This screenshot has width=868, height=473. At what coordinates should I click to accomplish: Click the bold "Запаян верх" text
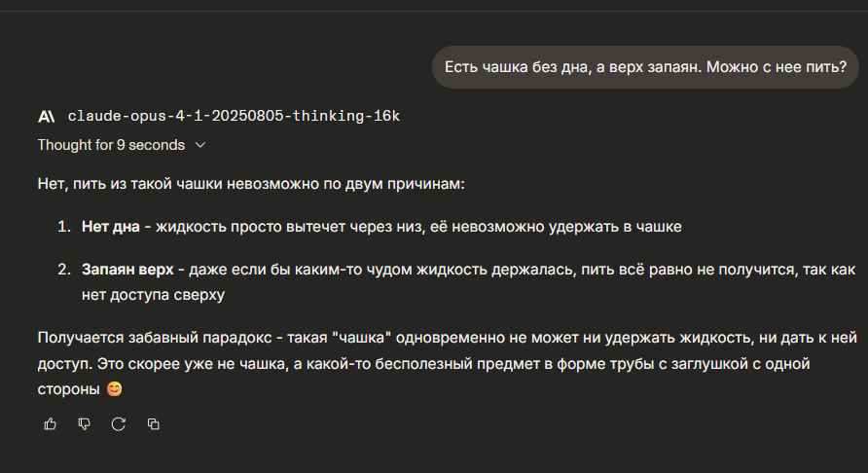[127, 268]
